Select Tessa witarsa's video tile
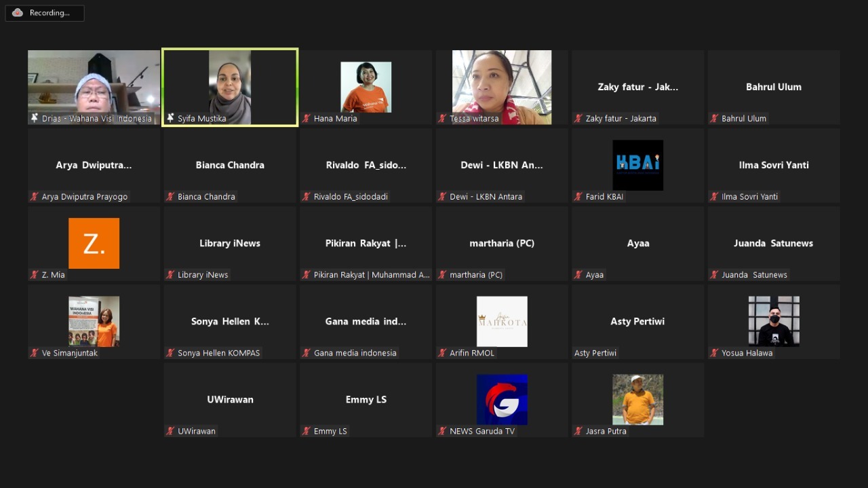 (x=502, y=87)
